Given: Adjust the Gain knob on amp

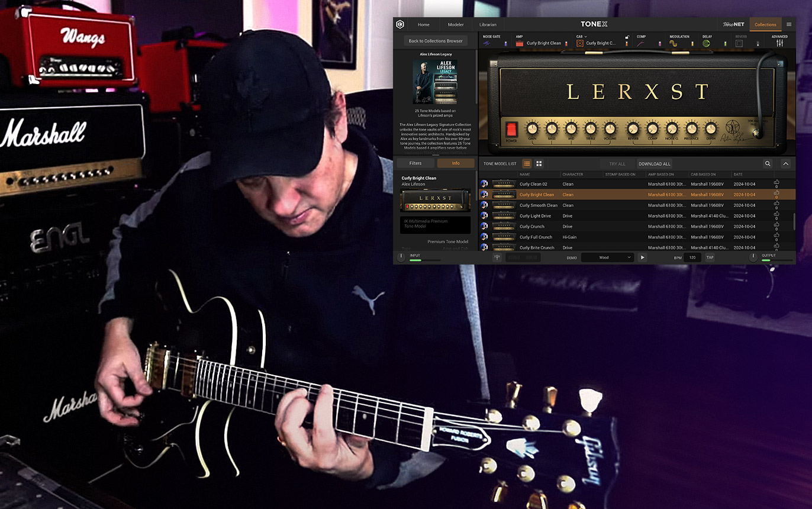Looking at the screenshot, I should (531, 128).
